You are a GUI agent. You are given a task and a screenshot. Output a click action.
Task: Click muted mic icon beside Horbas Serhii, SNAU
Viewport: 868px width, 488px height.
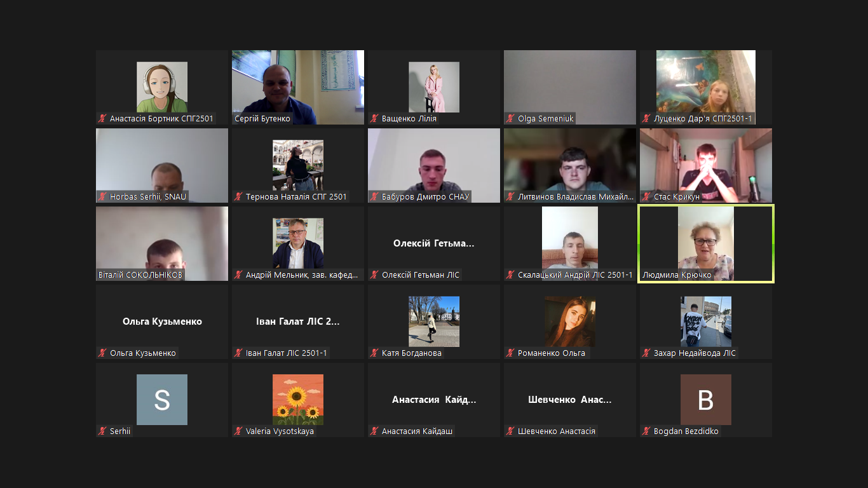point(102,197)
